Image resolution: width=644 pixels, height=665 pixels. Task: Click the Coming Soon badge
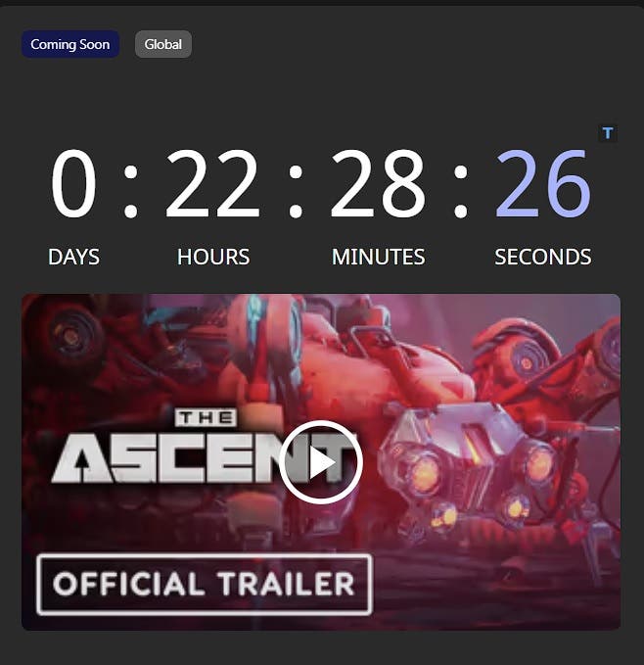pos(70,44)
